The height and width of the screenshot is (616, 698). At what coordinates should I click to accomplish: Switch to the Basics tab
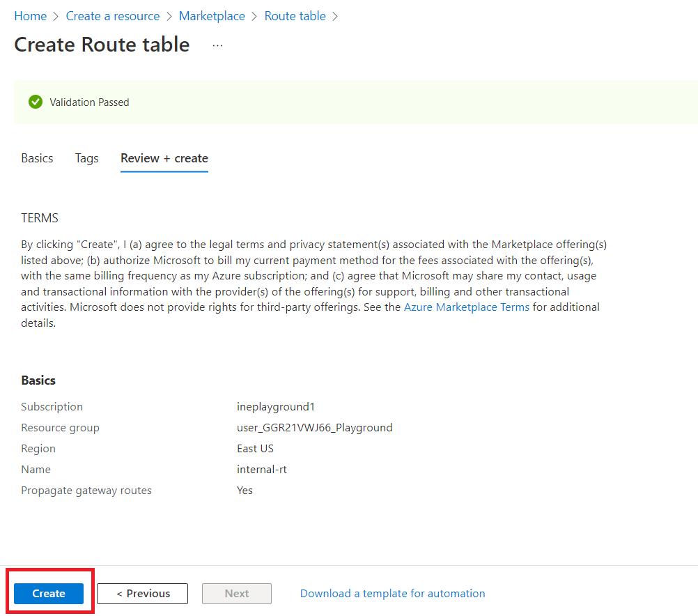click(x=37, y=158)
